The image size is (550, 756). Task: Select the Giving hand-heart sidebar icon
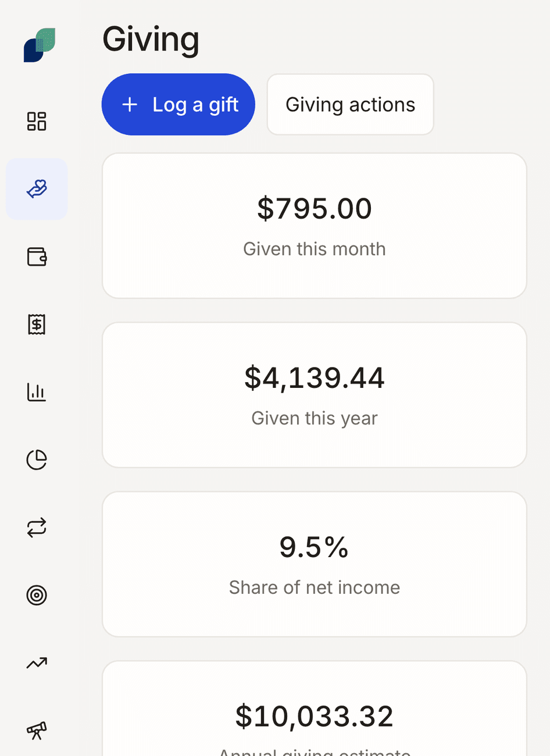tap(37, 189)
